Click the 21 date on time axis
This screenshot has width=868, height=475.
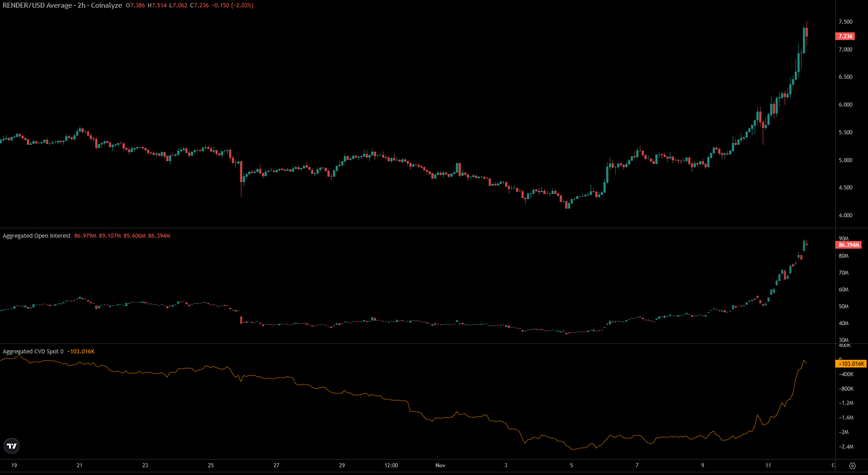click(80, 465)
